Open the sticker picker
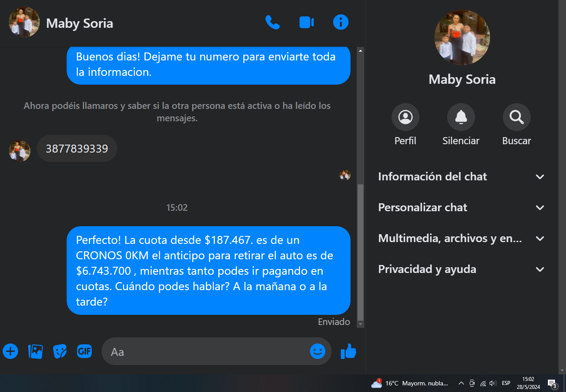The image size is (566, 392). point(60,351)
